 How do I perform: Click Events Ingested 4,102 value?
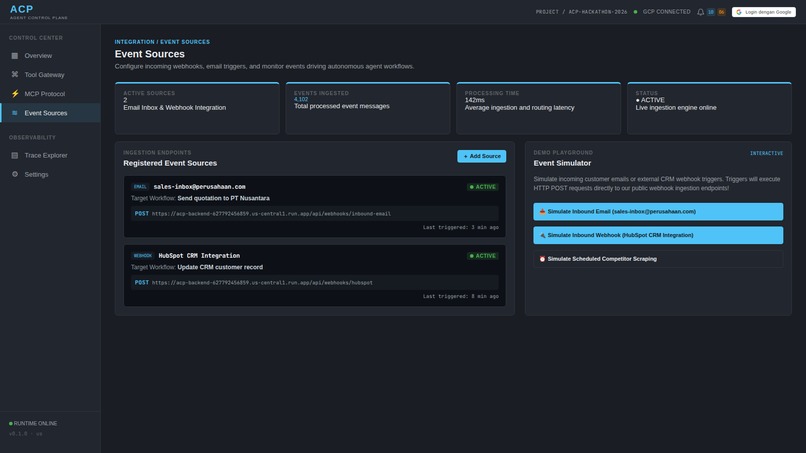pos(301,99)
